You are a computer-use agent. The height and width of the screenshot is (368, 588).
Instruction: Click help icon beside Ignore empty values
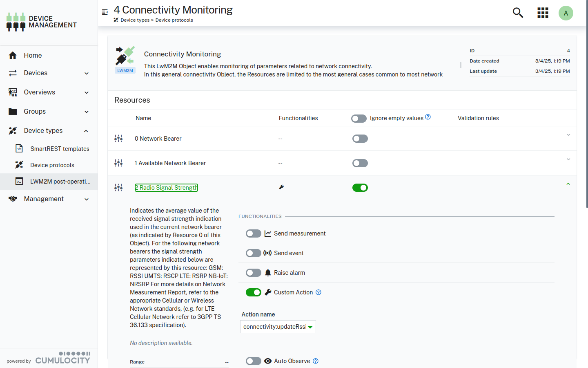(428, 117)
